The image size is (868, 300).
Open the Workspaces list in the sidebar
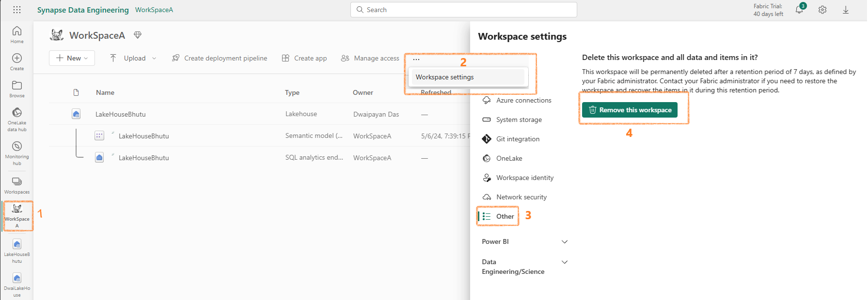(x=17, y=185)
